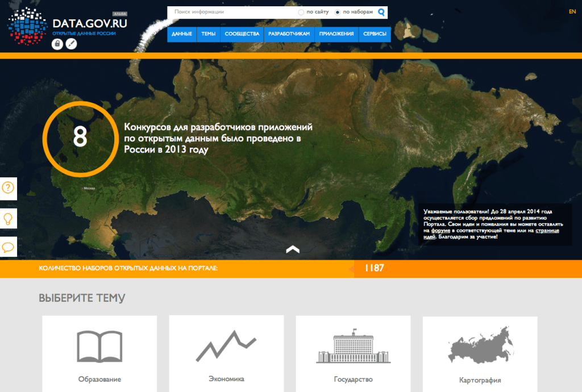
Task: Open the question mark help side button
Action: [8, 188]
